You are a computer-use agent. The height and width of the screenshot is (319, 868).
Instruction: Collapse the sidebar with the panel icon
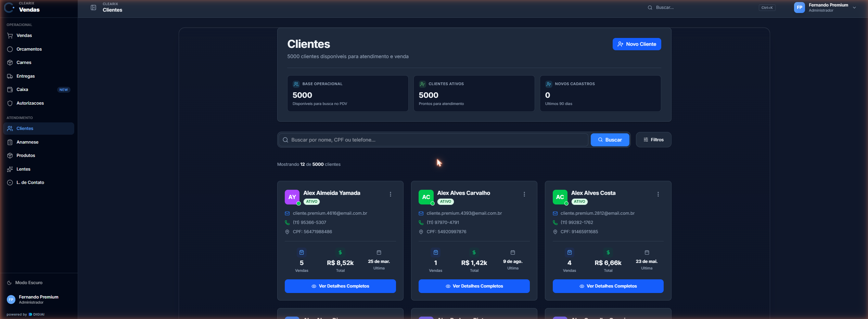[93, 8]
